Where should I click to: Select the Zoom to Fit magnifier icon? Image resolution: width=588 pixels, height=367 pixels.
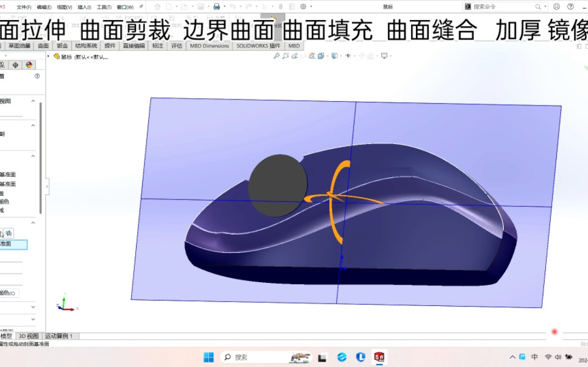coord(278,55)
